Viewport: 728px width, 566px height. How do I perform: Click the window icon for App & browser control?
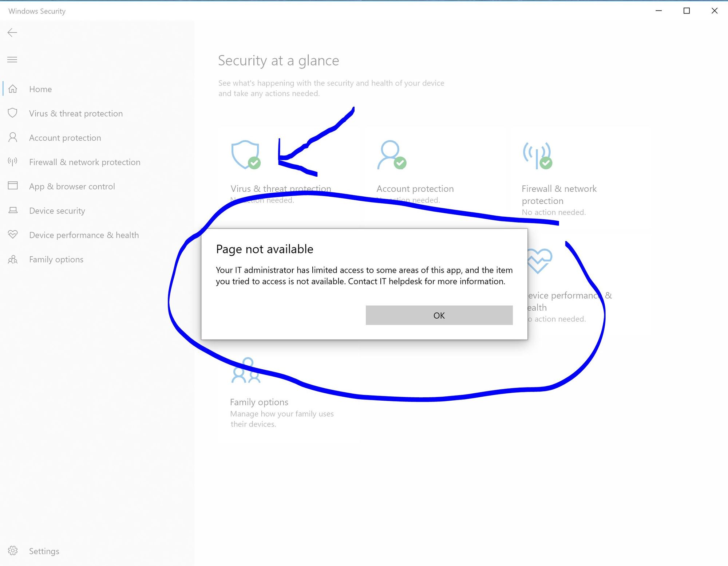point(13,186)
